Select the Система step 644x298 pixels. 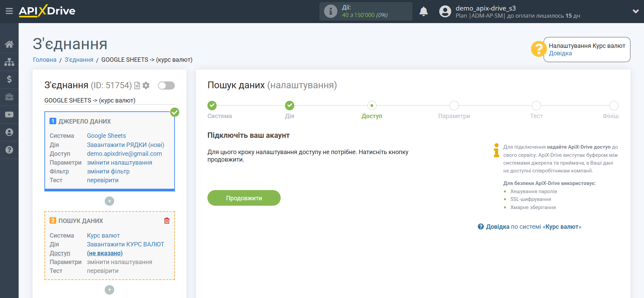click(212, 106)
